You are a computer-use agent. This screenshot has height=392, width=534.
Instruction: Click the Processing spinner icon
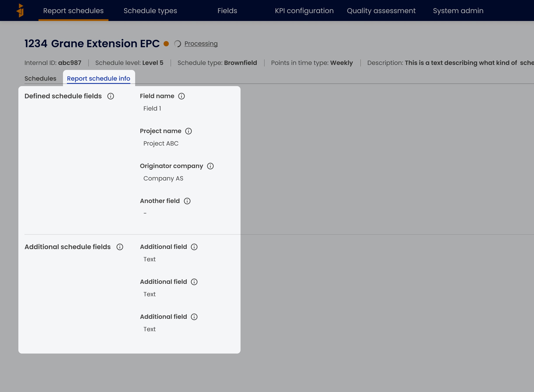coord(178,44)
